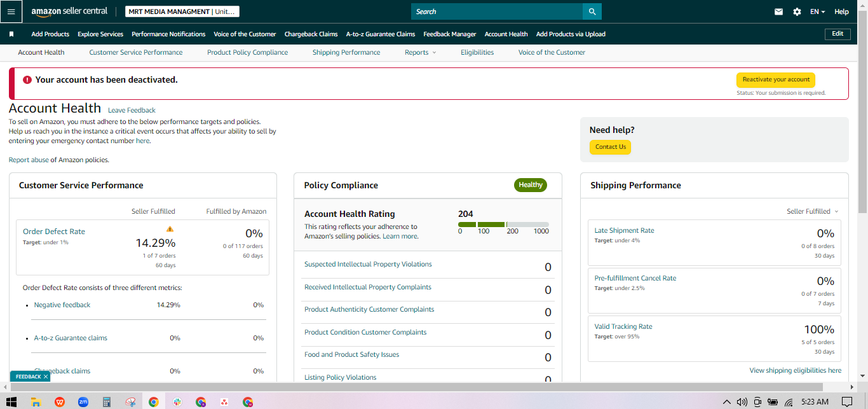The width and height of the screenshot is (868, 409).
Task: Open the Pre-fulfillment Cancel Rate link
Action: click(635, 278)
